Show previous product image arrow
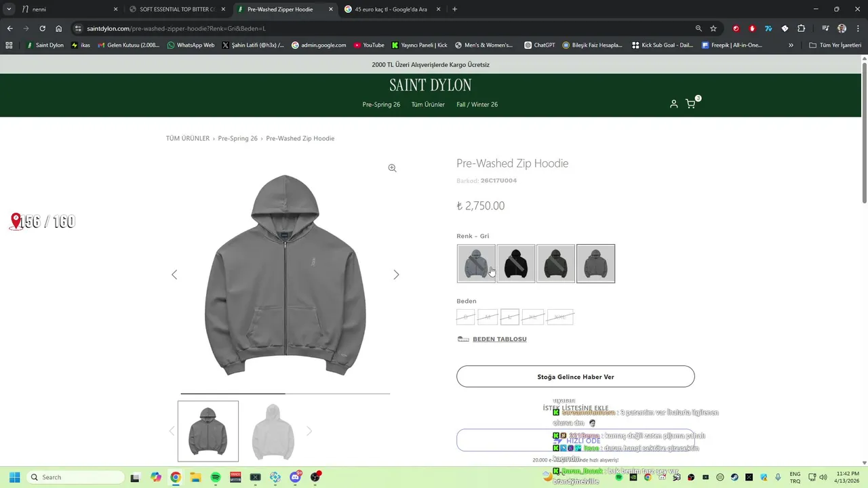This screenshot has height=488, width=868. coord(174,274)
